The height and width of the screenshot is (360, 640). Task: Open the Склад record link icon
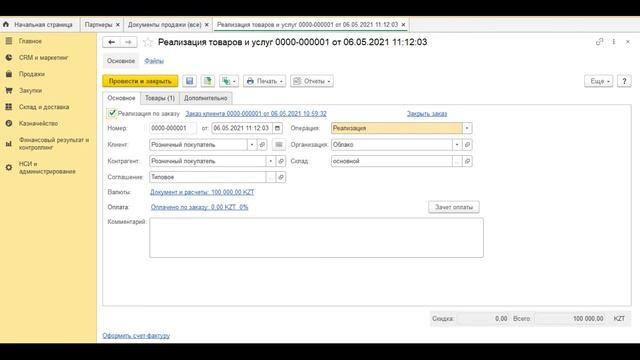[467, 161]
